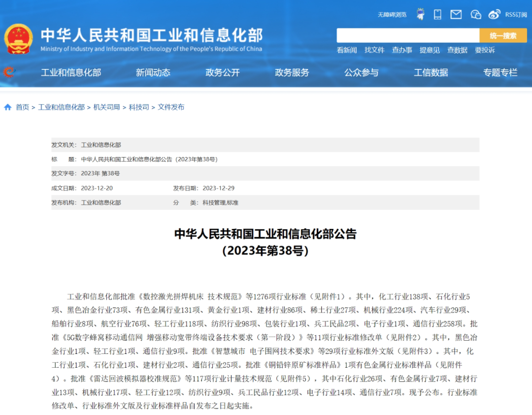Open the 政务公开 navigation menu
Viewport: 532px width, 415px height.
(x=223, y=73)
